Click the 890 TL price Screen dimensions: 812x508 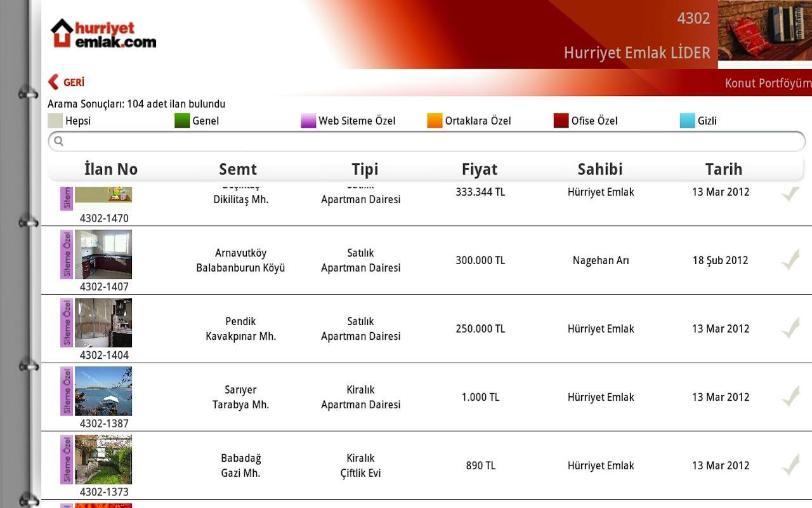click(x=480, y=465)
